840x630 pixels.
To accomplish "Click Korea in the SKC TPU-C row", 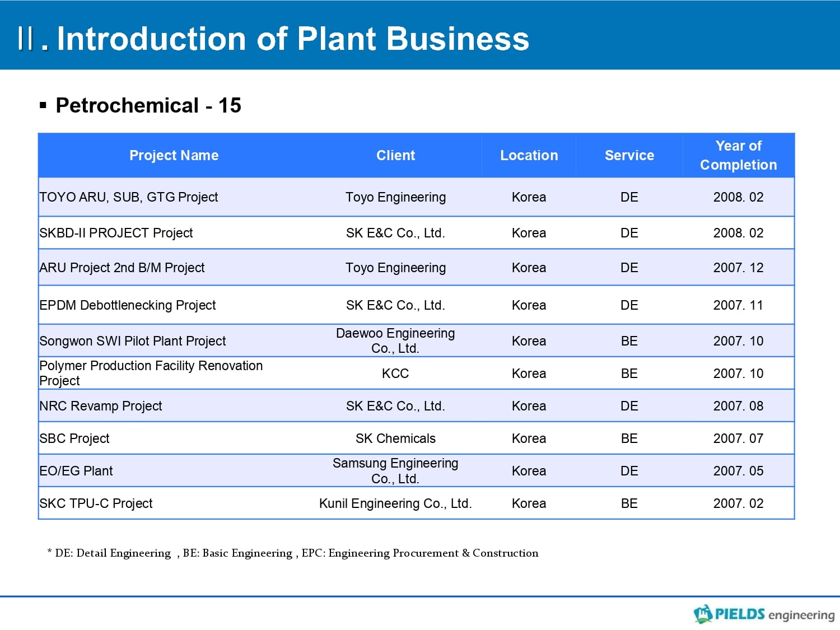I will click(529, 503).
